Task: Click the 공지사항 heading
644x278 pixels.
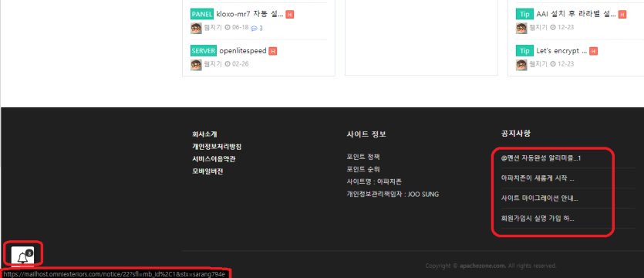Action: click(515, 134)
